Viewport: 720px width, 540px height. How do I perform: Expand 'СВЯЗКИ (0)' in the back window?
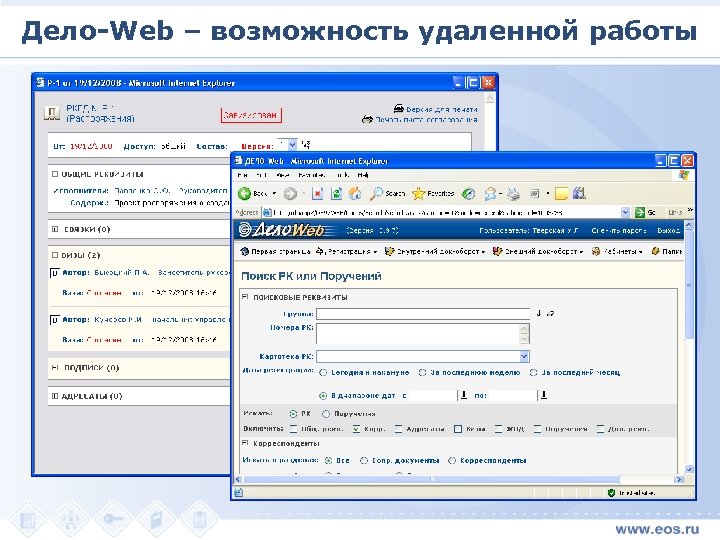click(55, 229)
